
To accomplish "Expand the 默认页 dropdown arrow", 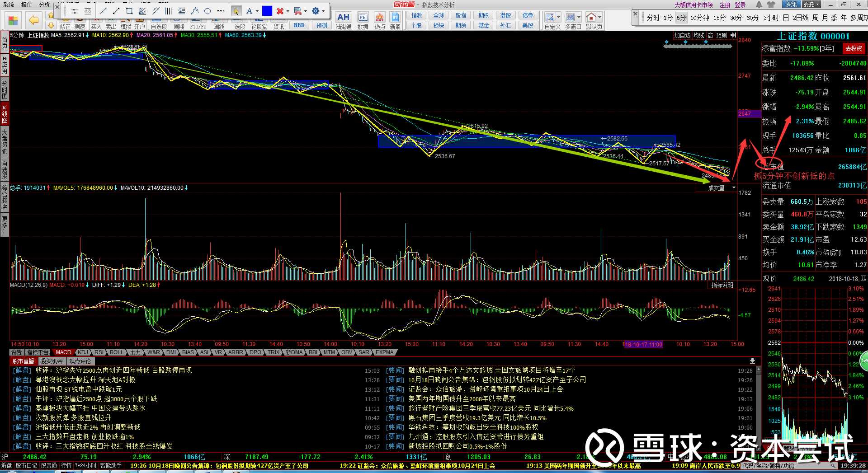I will (x=600, y=17).
